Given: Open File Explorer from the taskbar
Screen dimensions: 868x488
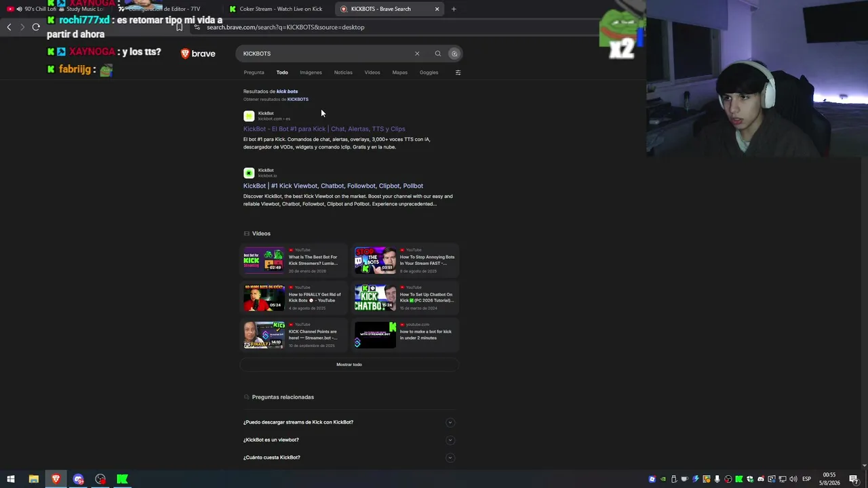Looking at the screenshot, I should (x=33, y=479).
